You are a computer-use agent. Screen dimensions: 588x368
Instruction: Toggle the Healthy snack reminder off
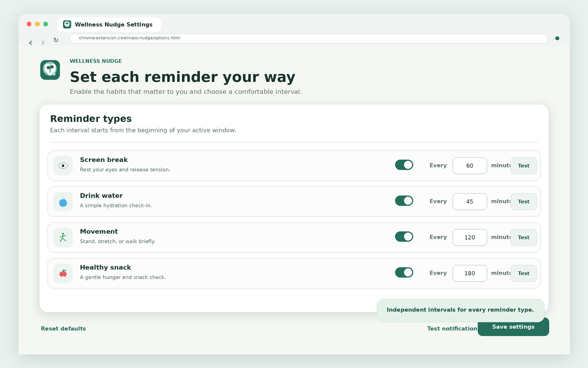[404, 272]
